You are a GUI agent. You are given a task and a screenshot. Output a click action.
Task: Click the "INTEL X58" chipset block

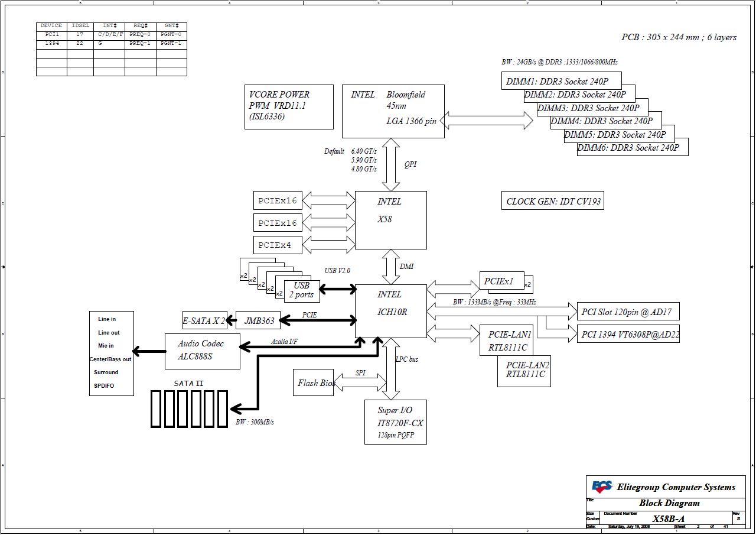390,220
